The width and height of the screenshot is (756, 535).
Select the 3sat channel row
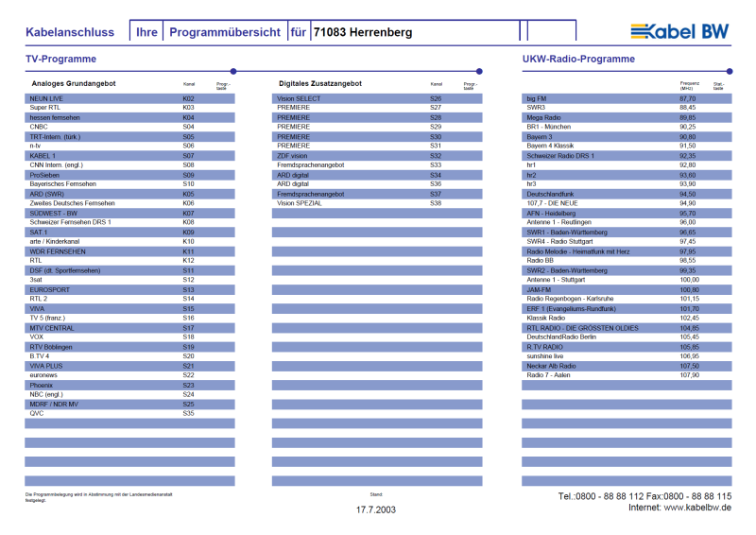(x=129, y=280)
